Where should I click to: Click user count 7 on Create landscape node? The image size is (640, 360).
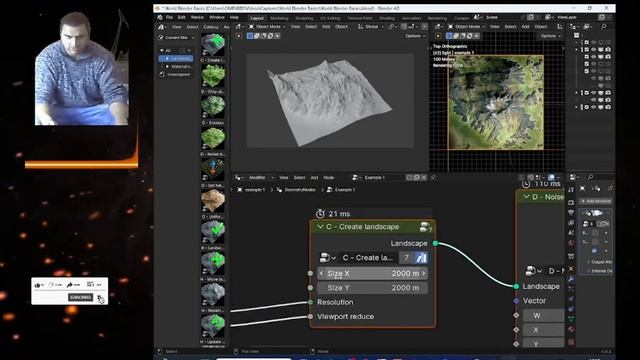406,258
